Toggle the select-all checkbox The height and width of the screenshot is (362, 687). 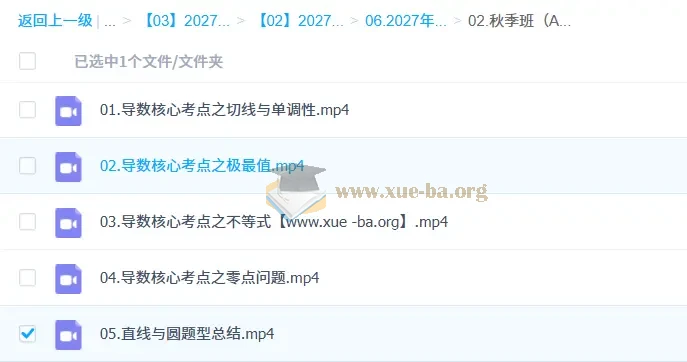tap(27, 61)
